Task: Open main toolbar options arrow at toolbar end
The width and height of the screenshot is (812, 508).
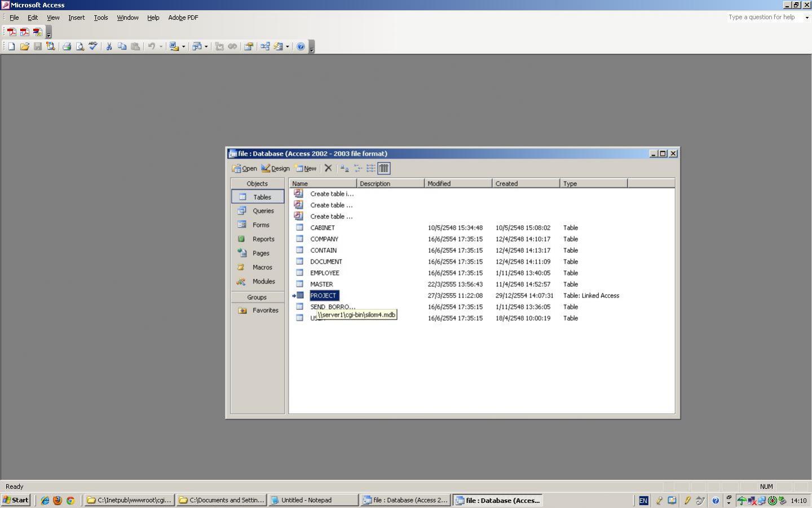Action: [312, 47]
